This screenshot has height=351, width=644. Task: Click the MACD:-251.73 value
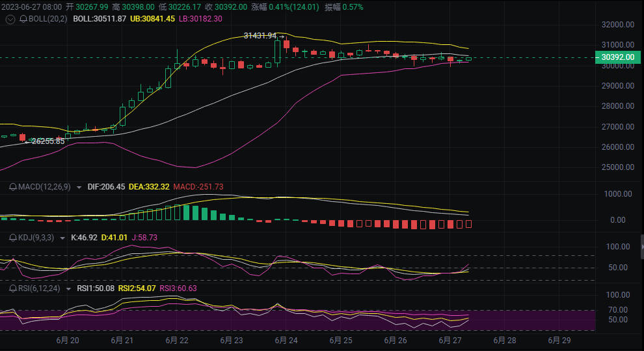[198, 187]
